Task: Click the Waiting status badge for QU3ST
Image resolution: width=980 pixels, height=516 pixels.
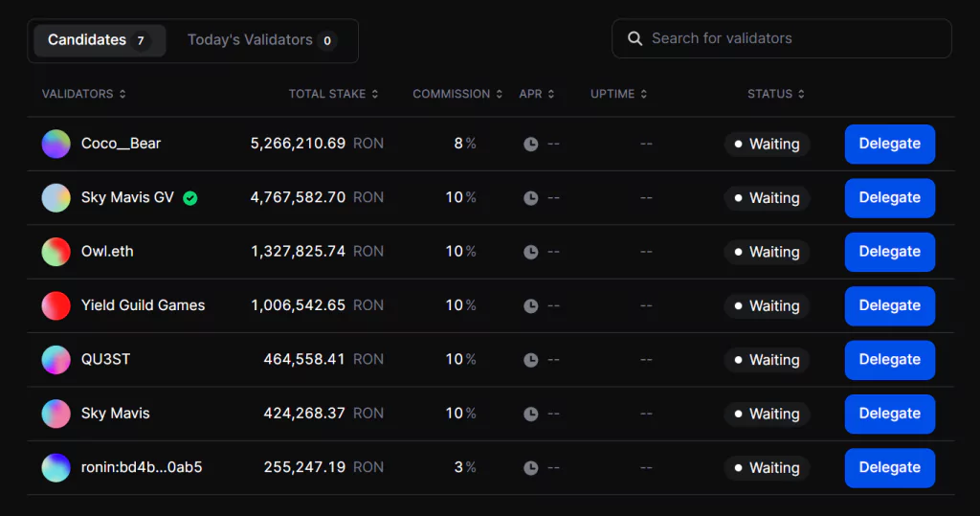Action: point(767,360)
